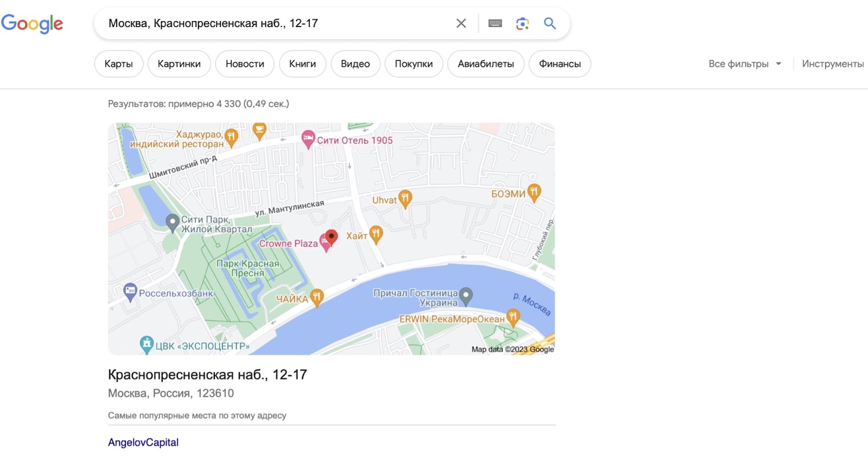The image size is (868, 458).
Task: Open the AngelovCapital link
Action: [143, 442]
